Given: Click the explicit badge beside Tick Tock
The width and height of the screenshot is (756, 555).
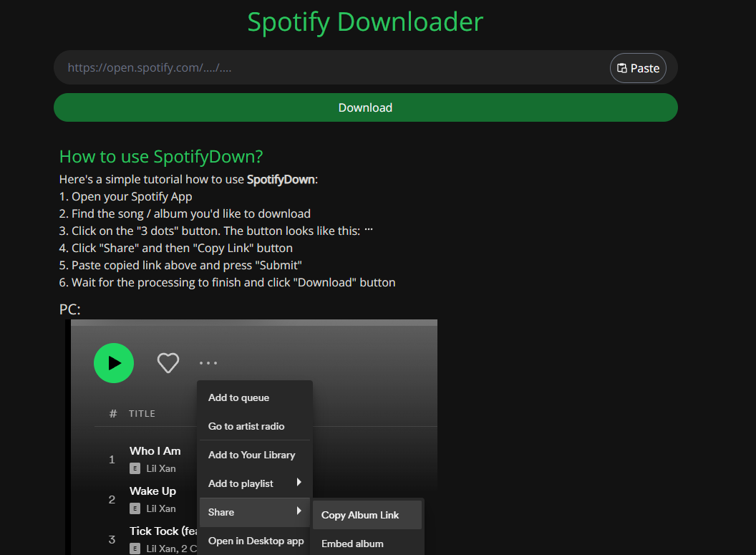Looking at the screenshot, I should pos(135,549).
